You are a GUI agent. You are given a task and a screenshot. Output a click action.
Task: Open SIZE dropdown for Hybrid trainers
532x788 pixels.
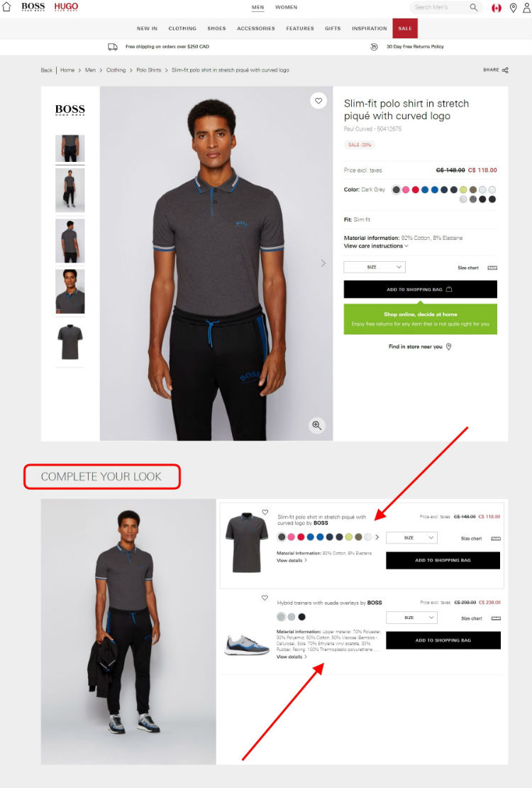(411, 618)
